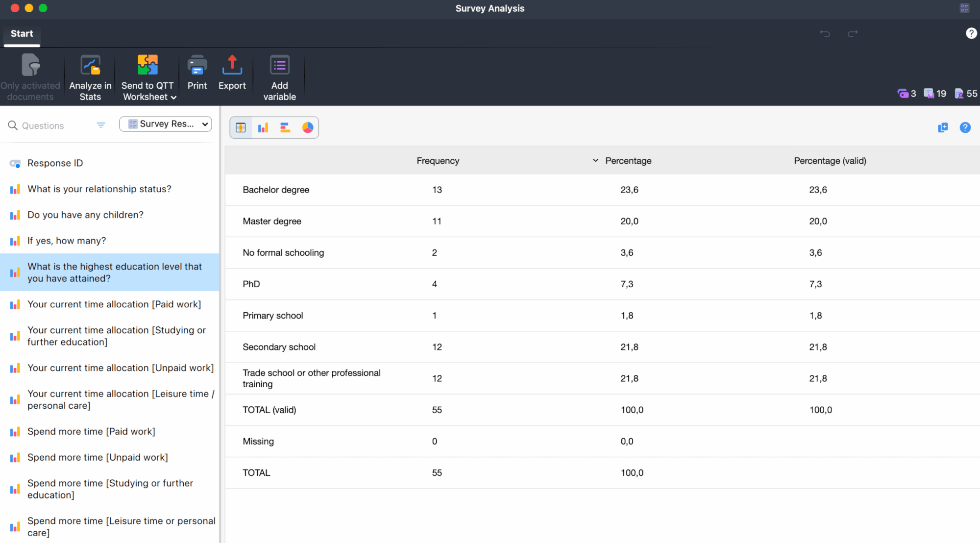Switch to horizontal bar chart view
This screenshot has width=980, height=543.
pyautogui.click(x=285, y=127)
